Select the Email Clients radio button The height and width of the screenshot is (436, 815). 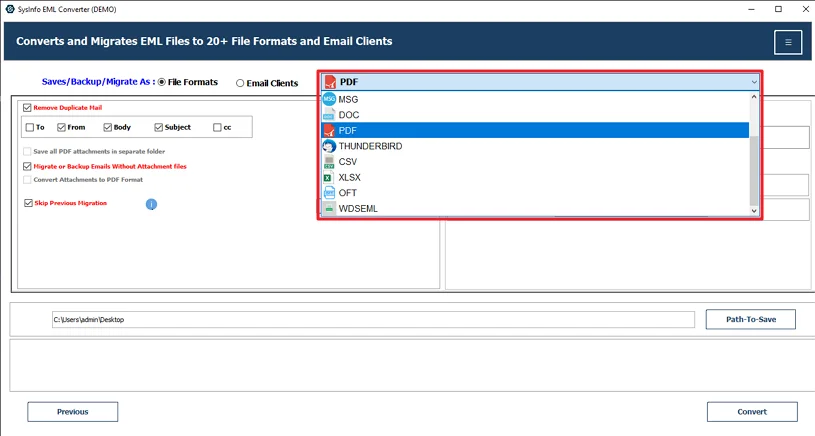tap(240, 83)
